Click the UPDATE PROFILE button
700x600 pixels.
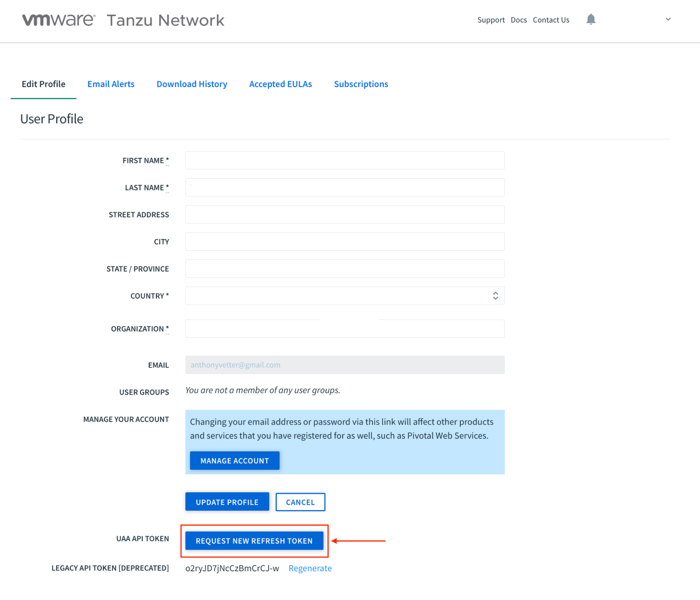tap(227, 502)
